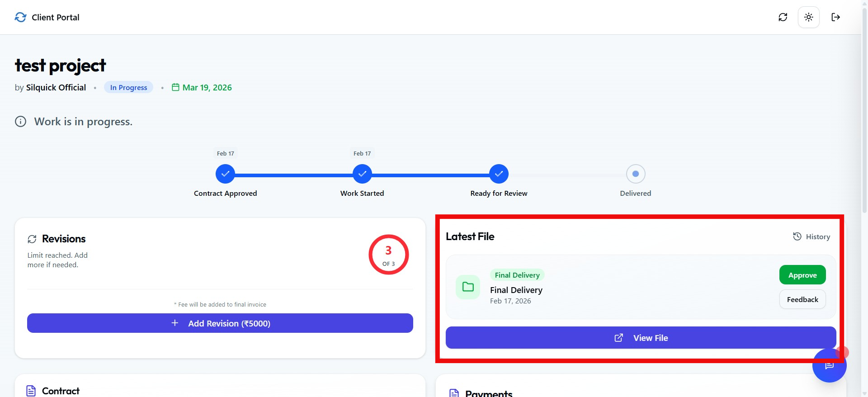Click Add Revision (₹5000) button
Image resolution: width=868 pixels, height=397 pixels.
click(x=220, y=323)
